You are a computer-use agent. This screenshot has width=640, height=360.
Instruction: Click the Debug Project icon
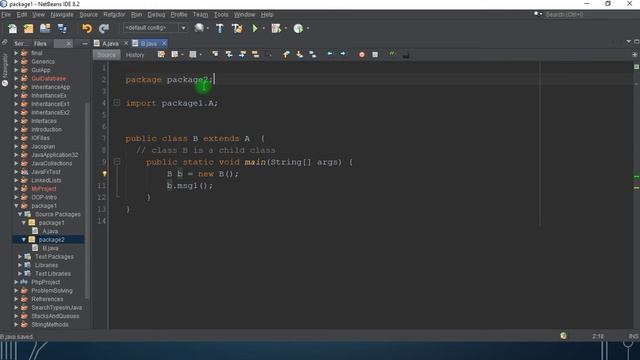tap(276, 28)
